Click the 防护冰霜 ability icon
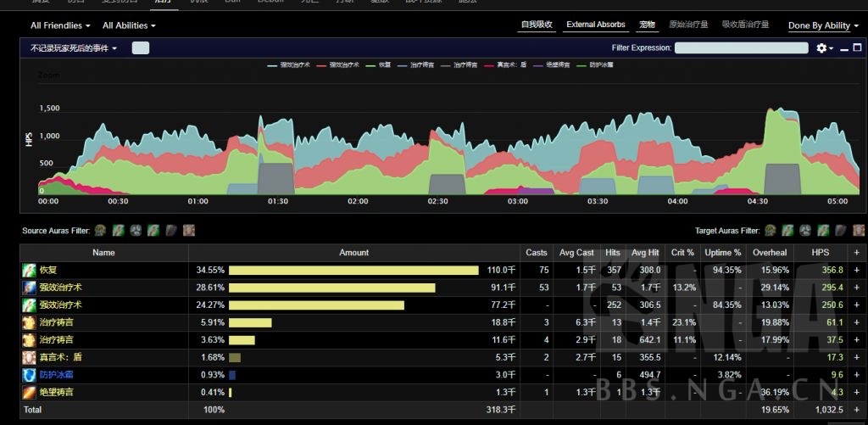Image resolution: width=868 pixels, height=425 pixels. [30, 374]
